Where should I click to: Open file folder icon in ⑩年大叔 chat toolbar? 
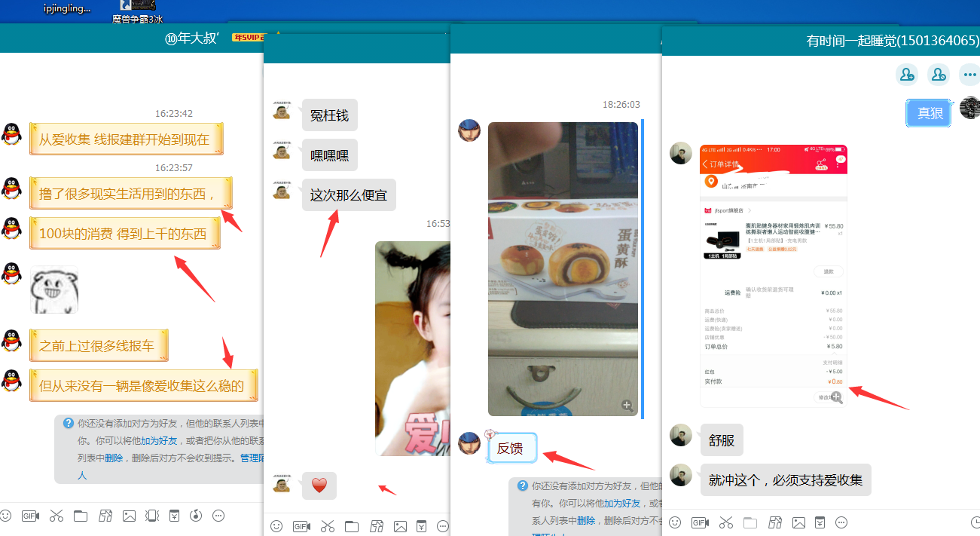[81, 516]
